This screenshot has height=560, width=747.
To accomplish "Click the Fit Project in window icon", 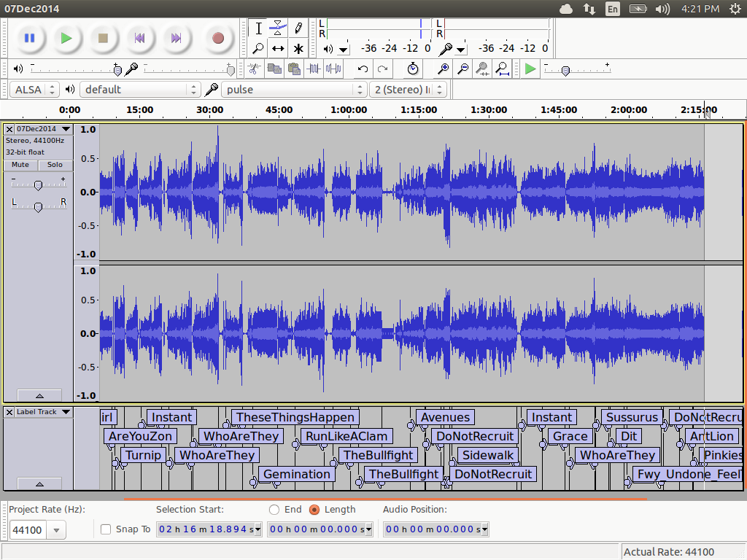I will tap(502, 69).
